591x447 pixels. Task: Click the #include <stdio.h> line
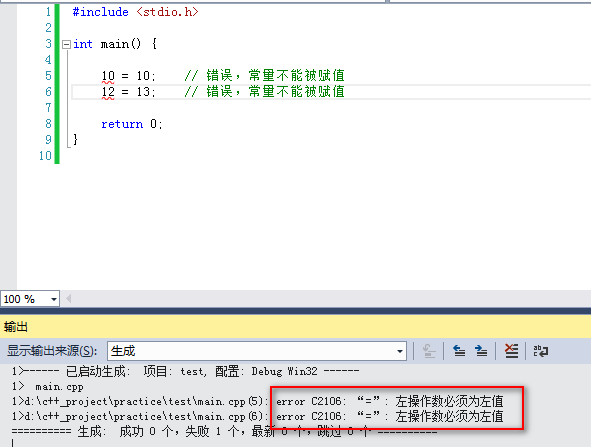(x=135, y=12)
